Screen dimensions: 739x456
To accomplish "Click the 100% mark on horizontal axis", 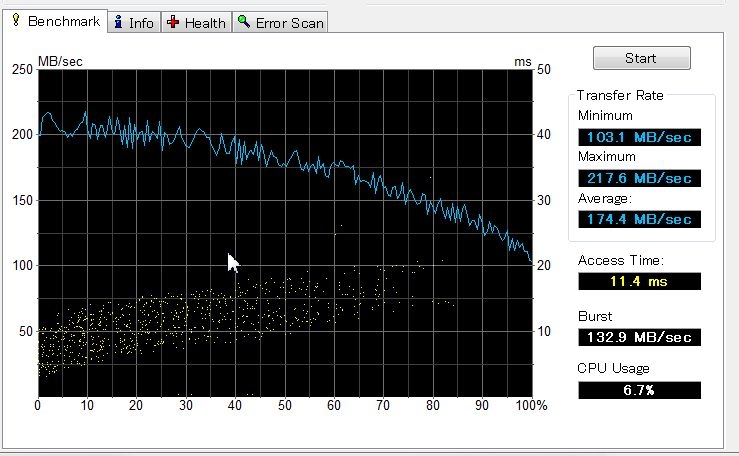I will [x=531, y=406].
